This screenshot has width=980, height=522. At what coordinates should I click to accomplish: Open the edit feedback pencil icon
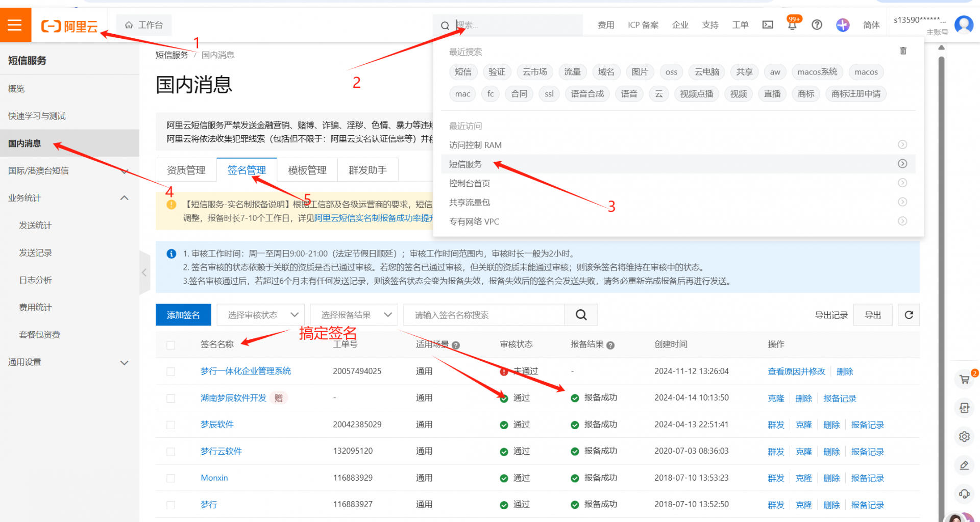pyautogui.click(x=964, y=465)
